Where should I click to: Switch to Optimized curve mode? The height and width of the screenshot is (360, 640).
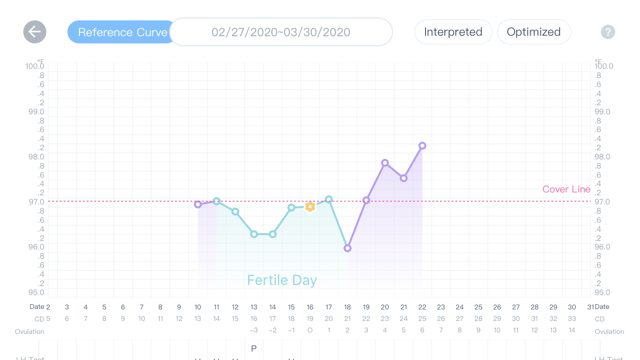click(533, 32)
